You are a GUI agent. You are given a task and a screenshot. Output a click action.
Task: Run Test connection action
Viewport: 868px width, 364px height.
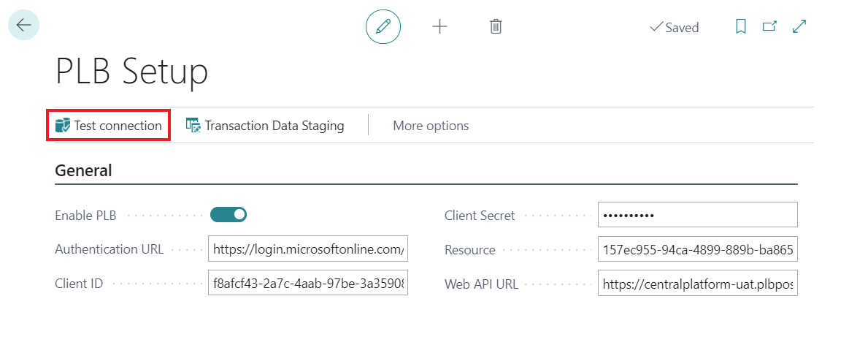(109, 126)
